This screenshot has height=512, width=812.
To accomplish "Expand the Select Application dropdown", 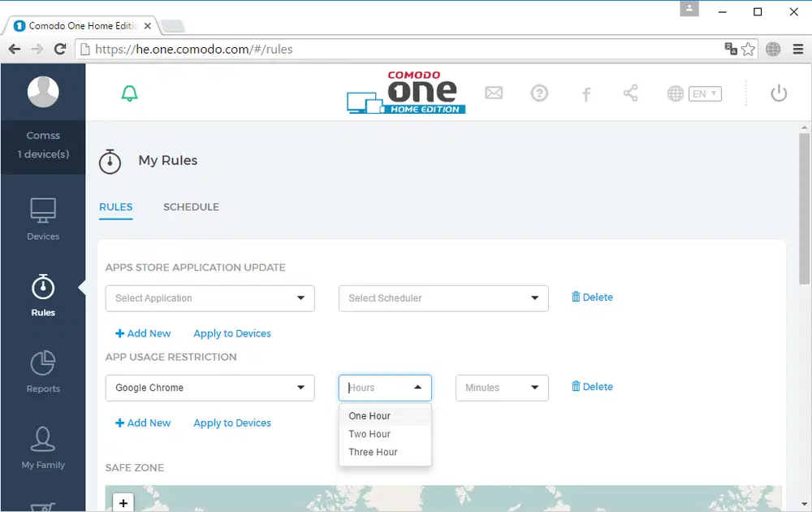I will [209, 298].
